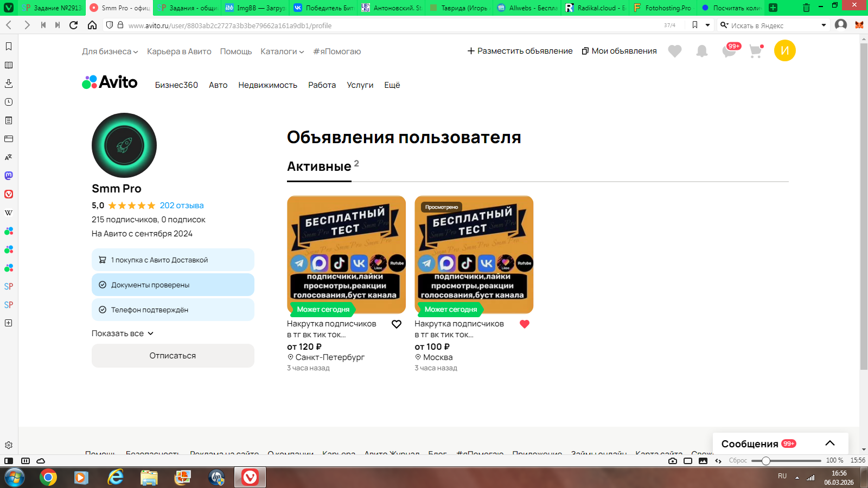868x488 pixels.
Task: Open the Reading List side panel
Action: (9, 65)
